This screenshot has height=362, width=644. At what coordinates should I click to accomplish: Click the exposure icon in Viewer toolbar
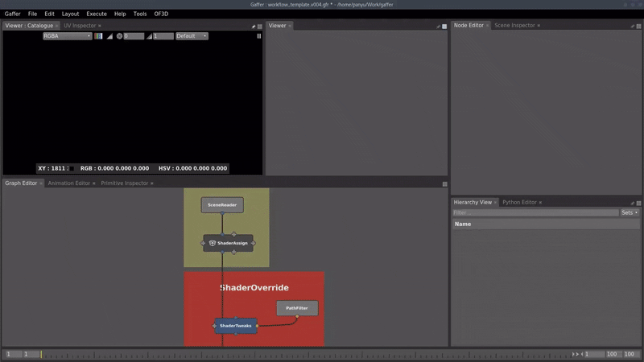(119, 36)
